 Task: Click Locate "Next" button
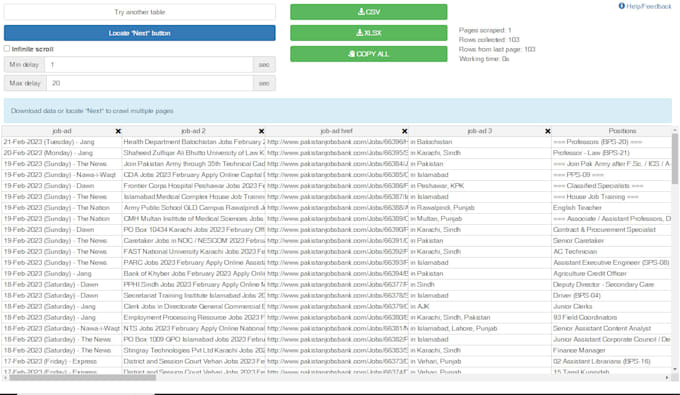(x=140, y=33)
